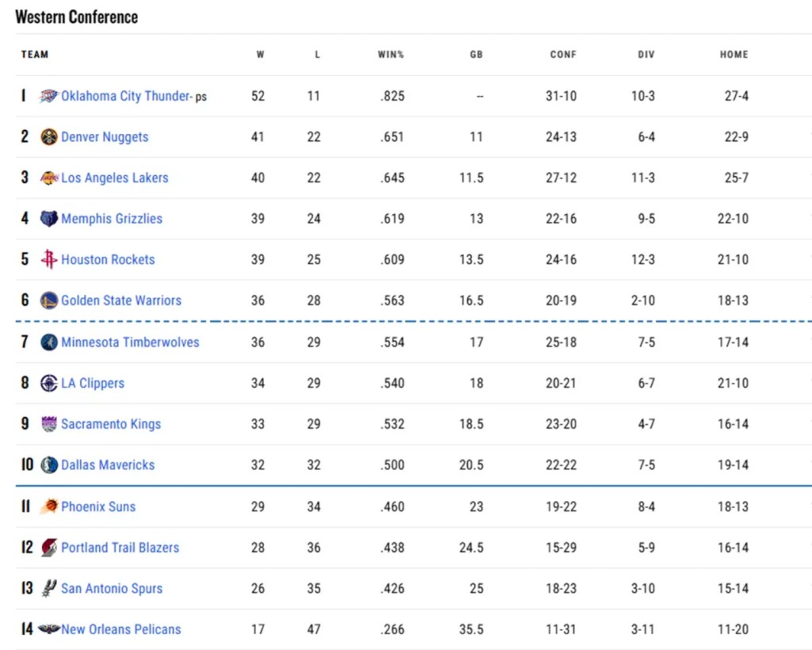
Task: Click the Oklahoma City Thunder logo icon
Action: click(x=49, y=96)
